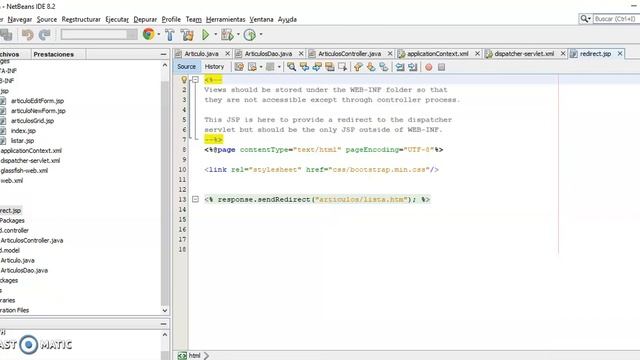Viewport: 640px width, 360px height.
Task: Click the project tree scrollbar down arrow
Action: pyautogui.click(x=164, y=310)
